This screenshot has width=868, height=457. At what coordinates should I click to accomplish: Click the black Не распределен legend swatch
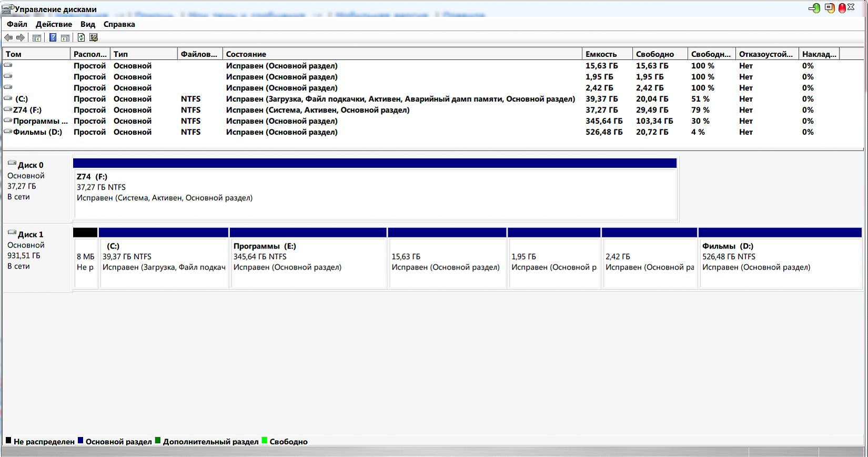click(8, 441)
